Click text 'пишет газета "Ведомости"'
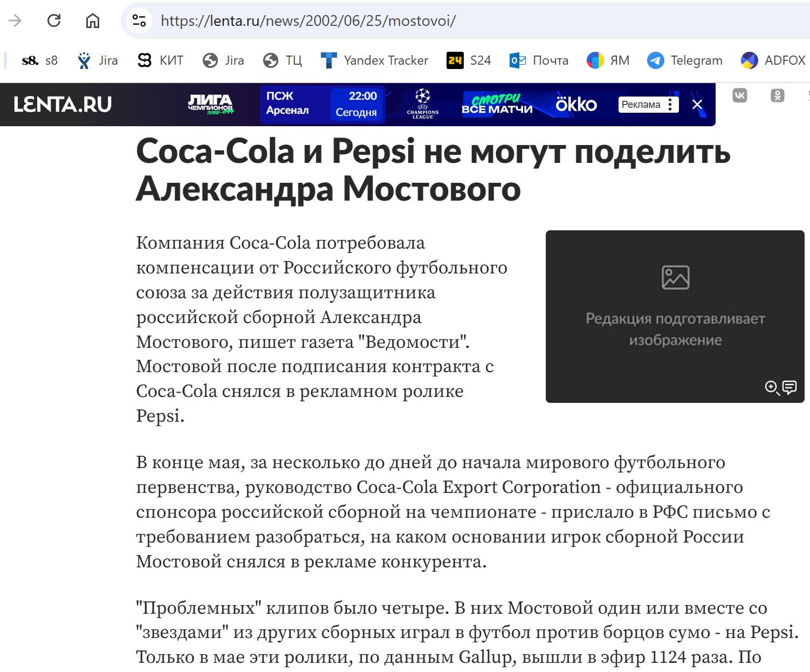The image size is (810, 672). pos(354,342)
